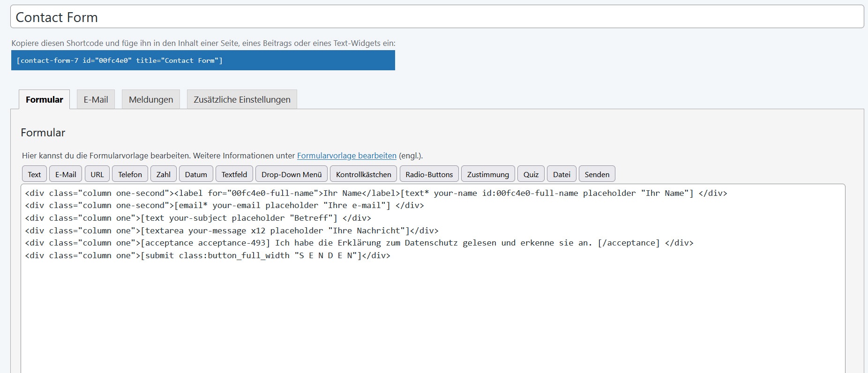Insert a Zahl number field
This screenshot has height=373, width=868.
pos(163,174)
